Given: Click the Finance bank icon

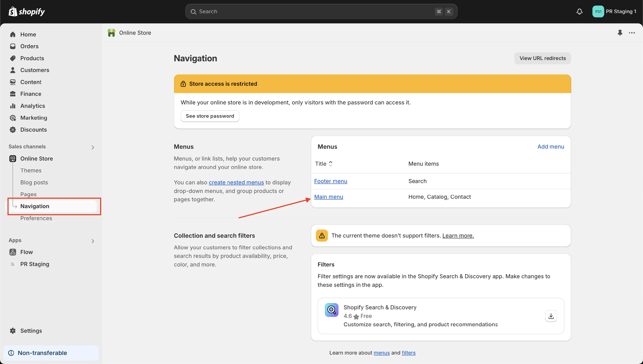Looking at the screenshot, I should click(x=13, y=94).
